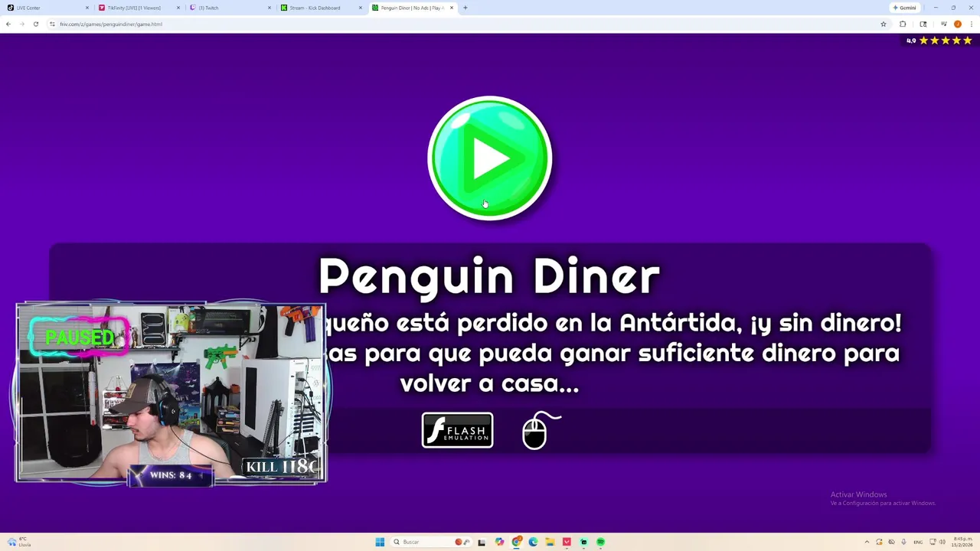Switch the ENG input language

tap(918, 542)
